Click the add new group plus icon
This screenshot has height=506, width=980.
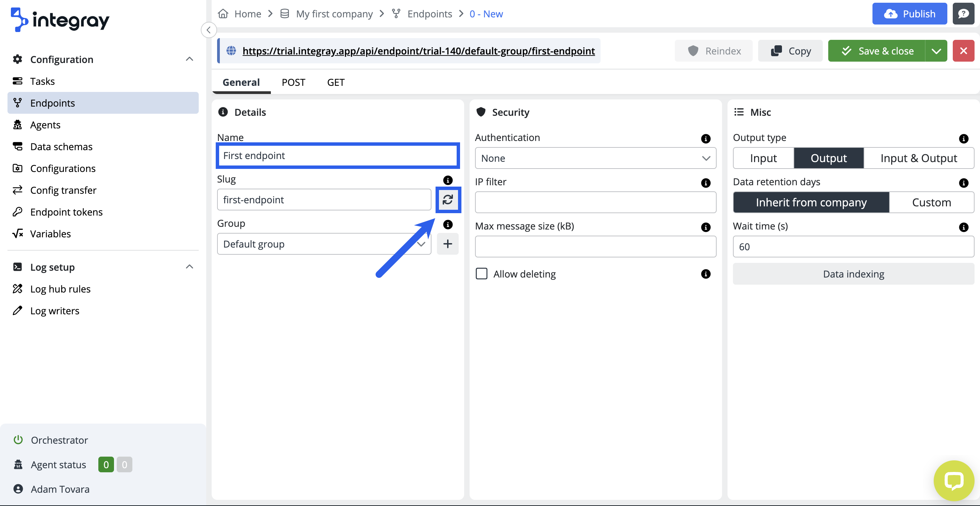[447, 244]
